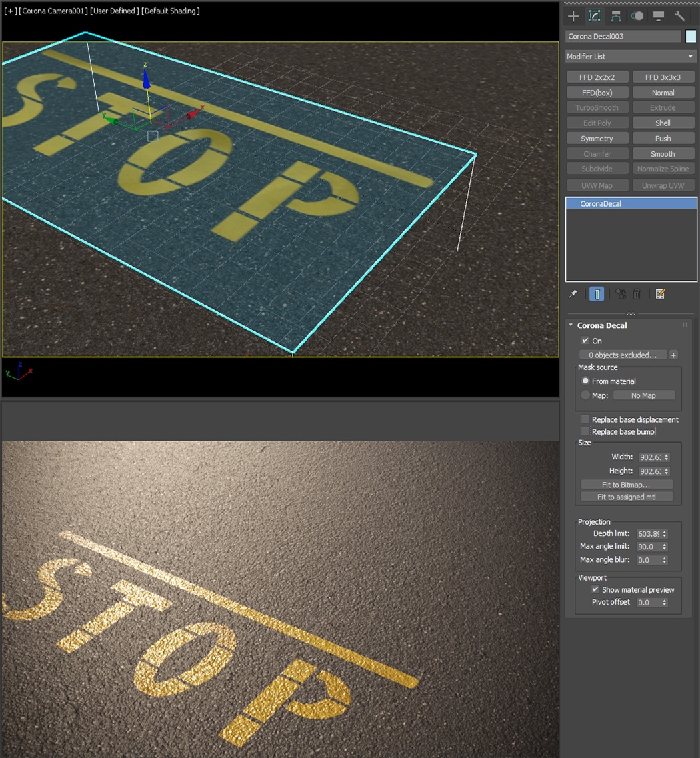Viewport: 700px width, 758px height.
Task: Open the Modifier List dropdown
Action: click(631, 57)
